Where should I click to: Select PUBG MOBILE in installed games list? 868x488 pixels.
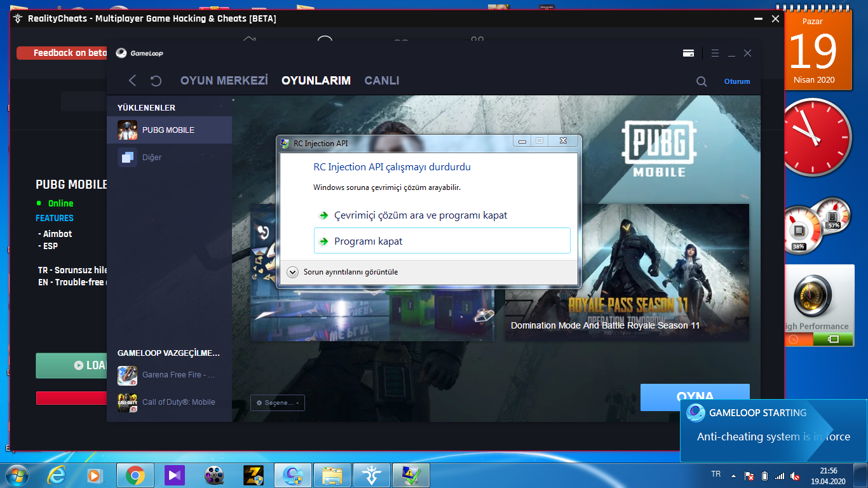pos(169,130)
